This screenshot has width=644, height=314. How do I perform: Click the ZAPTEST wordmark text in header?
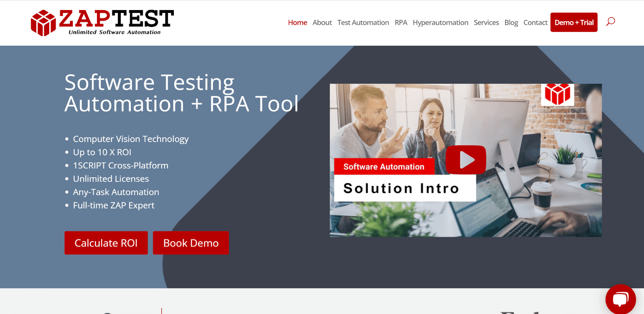click(116, 19)
